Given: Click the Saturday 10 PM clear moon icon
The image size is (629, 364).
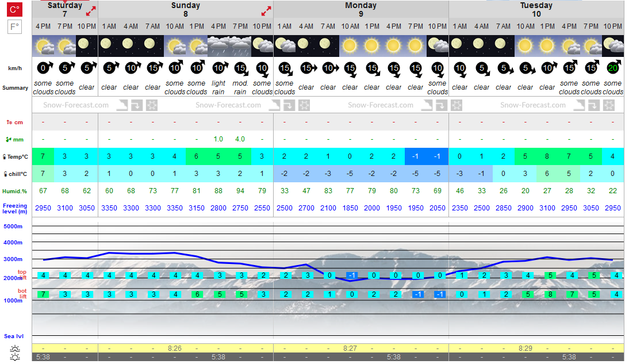Looking at the screenshot, I should pos(87,46).
